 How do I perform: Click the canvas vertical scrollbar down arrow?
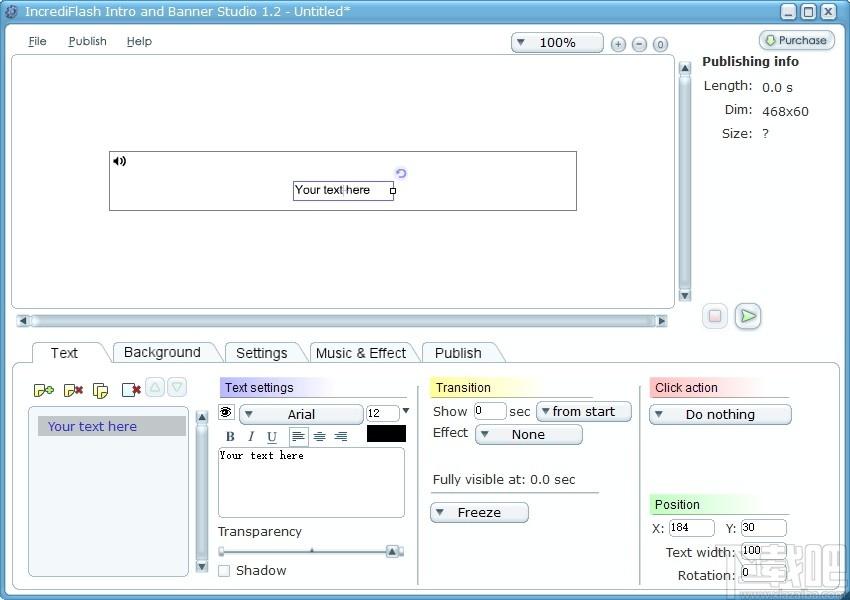[685, 295]
